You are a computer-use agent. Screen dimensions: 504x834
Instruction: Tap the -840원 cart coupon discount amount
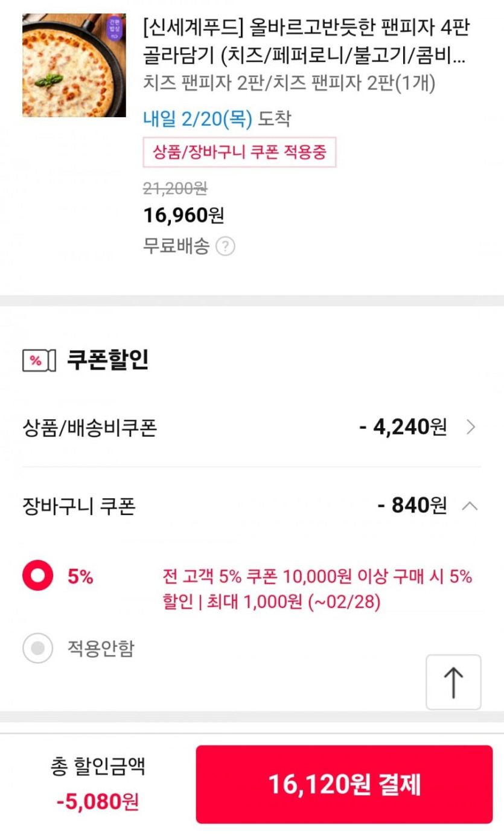point(412,505)
